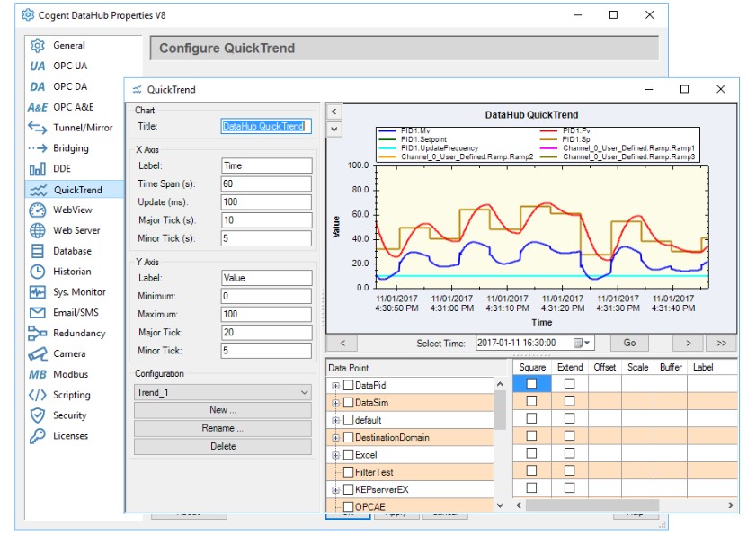Step chart time forward with > button
This screenshot has width=756, height=536.
coord(689,344)
